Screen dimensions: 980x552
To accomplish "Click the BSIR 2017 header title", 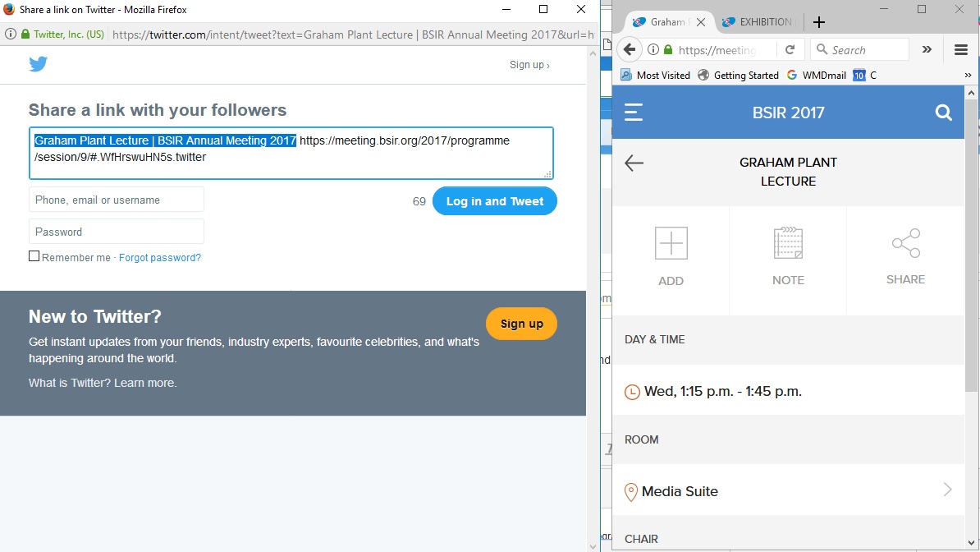I will coord(788,113).
